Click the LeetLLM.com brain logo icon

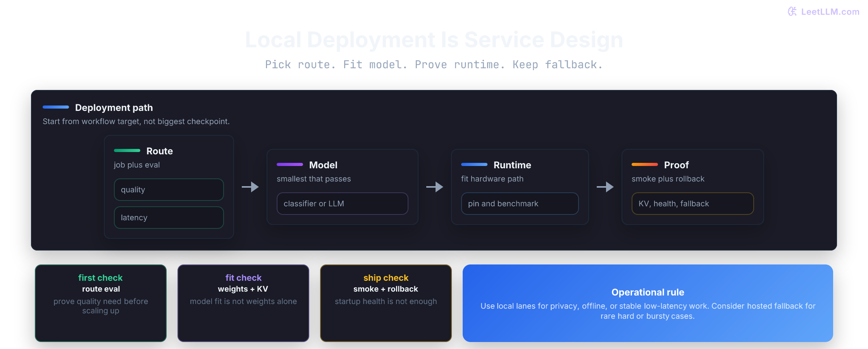point(792,12)
